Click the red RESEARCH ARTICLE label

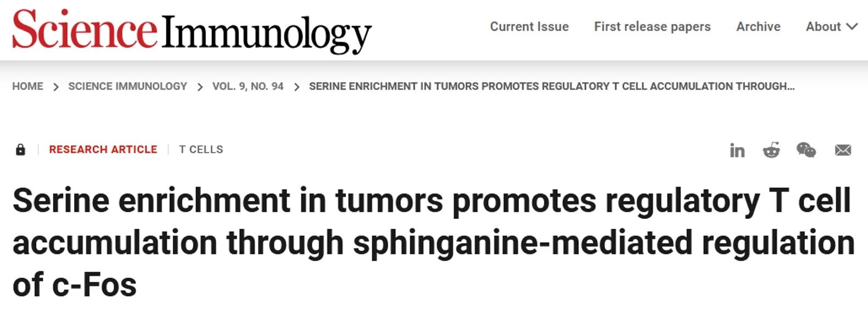103,149
